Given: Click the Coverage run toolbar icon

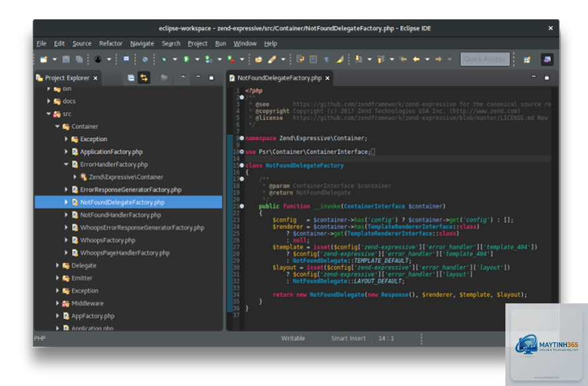Looking at the screenshot, I should [x=209, y=59].
